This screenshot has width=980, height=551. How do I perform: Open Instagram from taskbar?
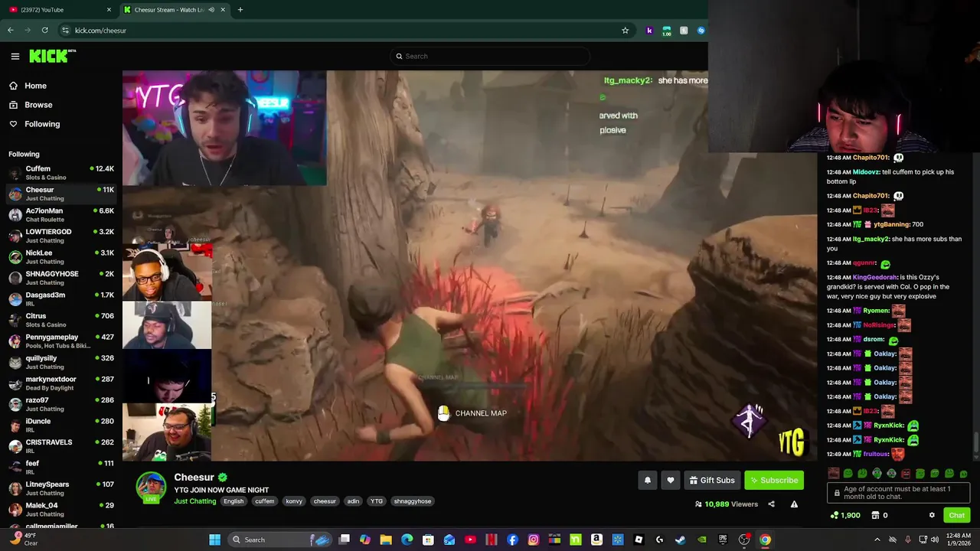click(x=534, y=540)
